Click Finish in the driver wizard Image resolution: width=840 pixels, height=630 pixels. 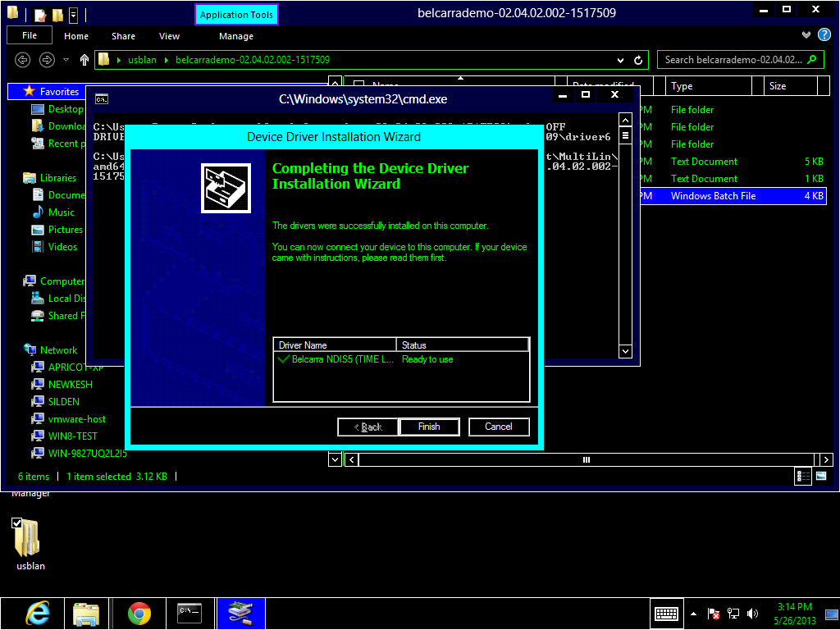pos(429,427)
